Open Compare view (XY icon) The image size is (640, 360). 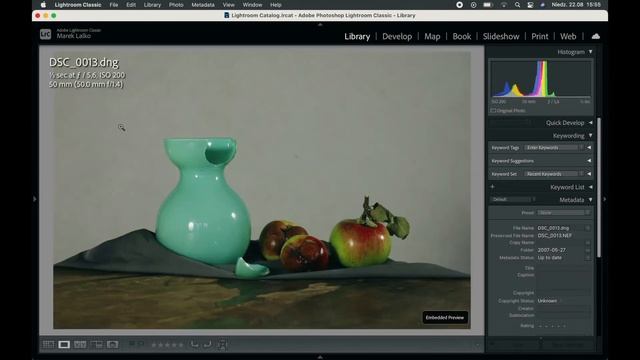(x=80, y=344)
